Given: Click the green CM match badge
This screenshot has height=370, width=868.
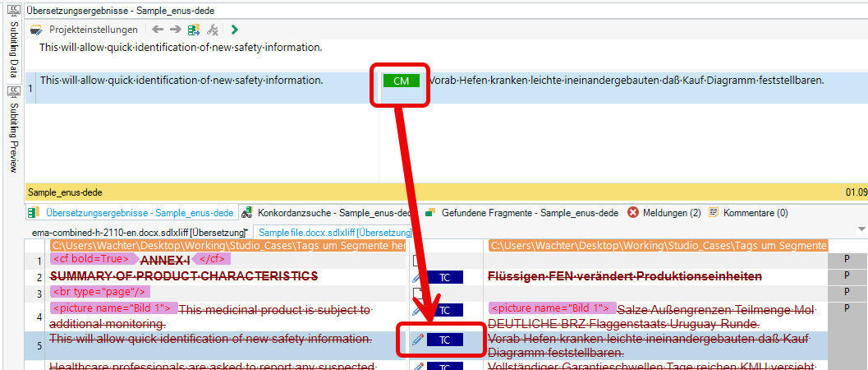Looking at the screenshot, I should point(401,81).
